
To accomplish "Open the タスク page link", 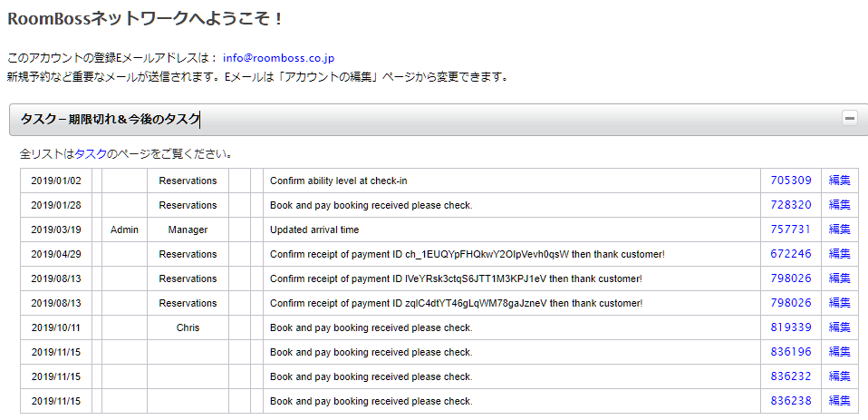I will click(x=91, y=154).
